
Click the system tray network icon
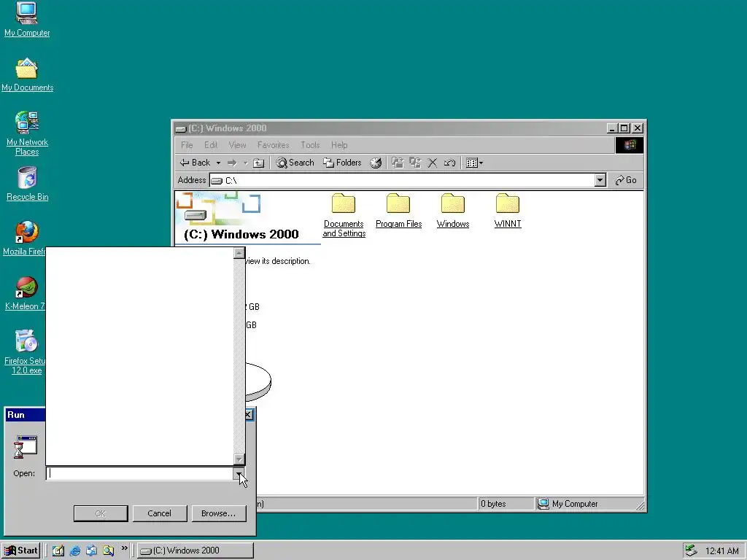coord(691,551)
